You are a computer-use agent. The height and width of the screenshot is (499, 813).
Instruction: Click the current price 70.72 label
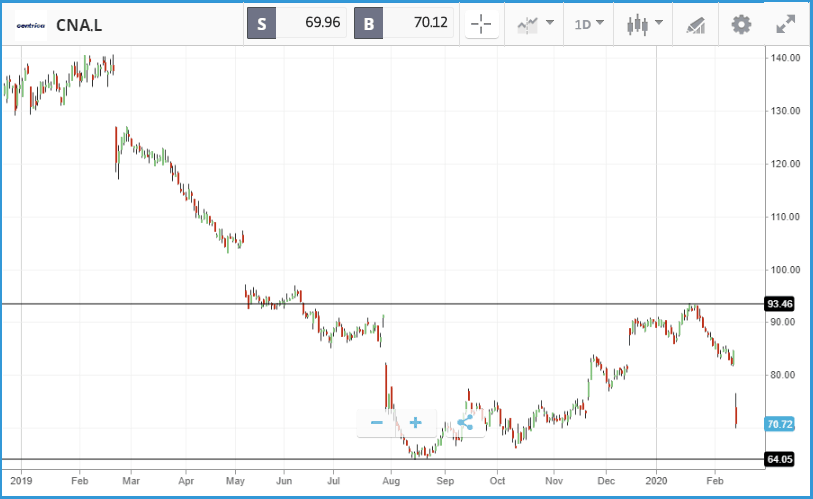point(780,424)
